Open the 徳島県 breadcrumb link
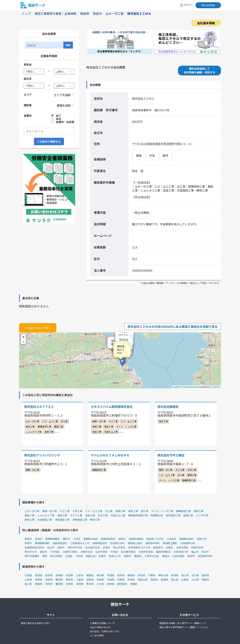Image resolution: width=240 pixels, height=644 pixels. point(85,14)
